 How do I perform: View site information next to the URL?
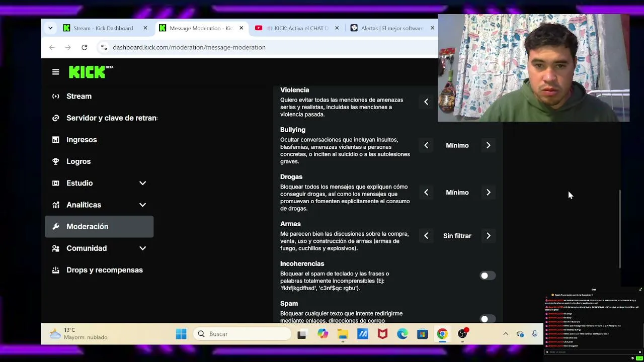(x=104, y=47)
